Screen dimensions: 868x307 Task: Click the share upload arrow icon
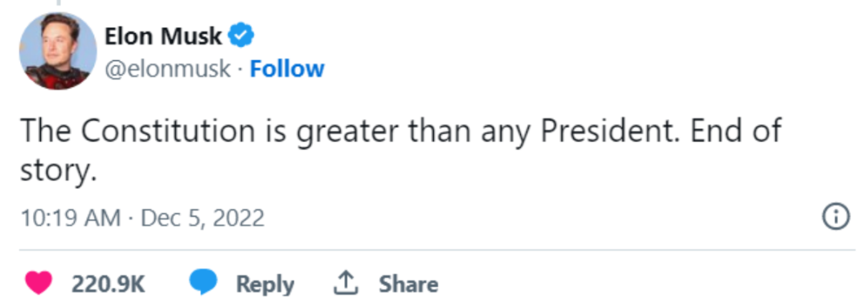(x=346, y=283)
